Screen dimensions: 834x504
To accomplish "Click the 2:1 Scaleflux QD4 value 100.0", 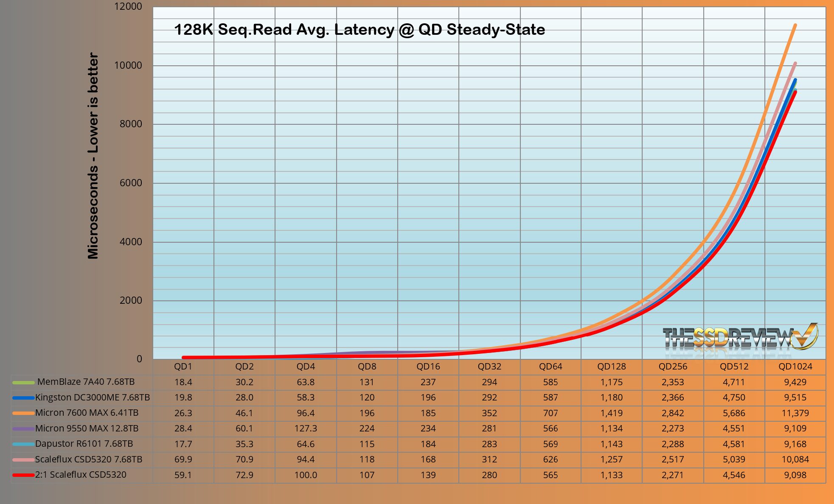I will pos(306,475).
